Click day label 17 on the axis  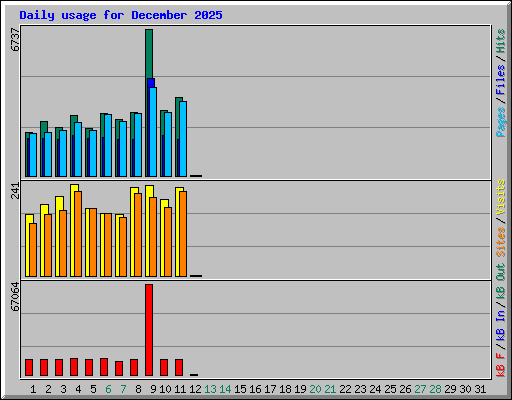point(270,389)
